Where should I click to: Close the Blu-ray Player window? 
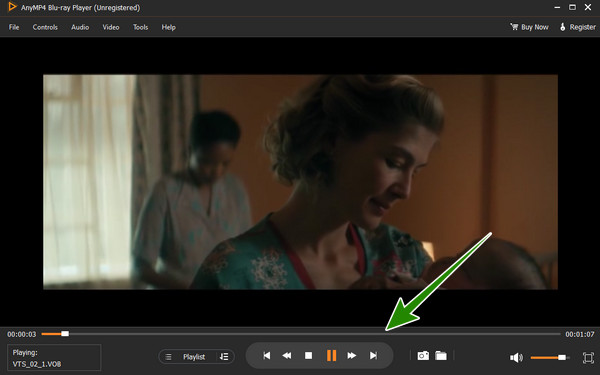[588, 7]
